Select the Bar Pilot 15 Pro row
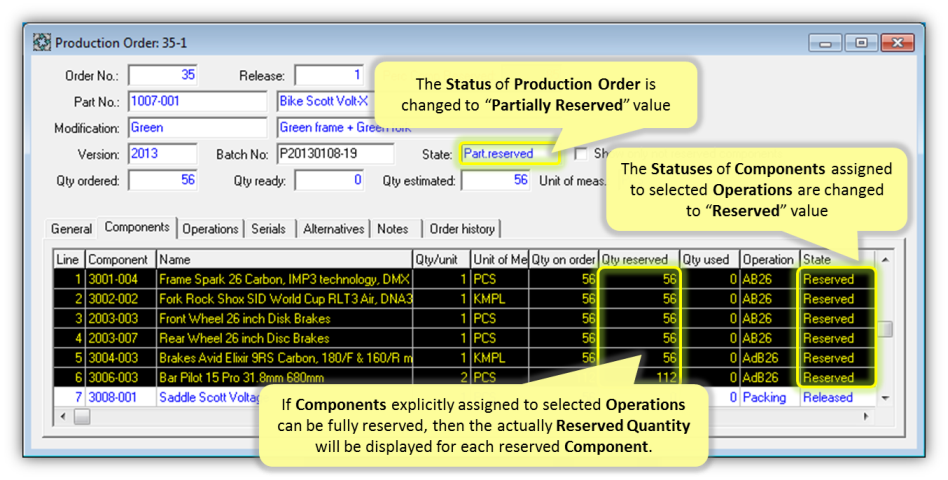 (464, 377)
